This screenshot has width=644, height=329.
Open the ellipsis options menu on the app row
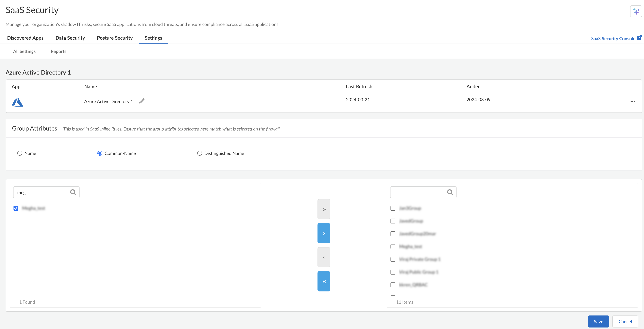pyautogui.click(x=633, y=101)
